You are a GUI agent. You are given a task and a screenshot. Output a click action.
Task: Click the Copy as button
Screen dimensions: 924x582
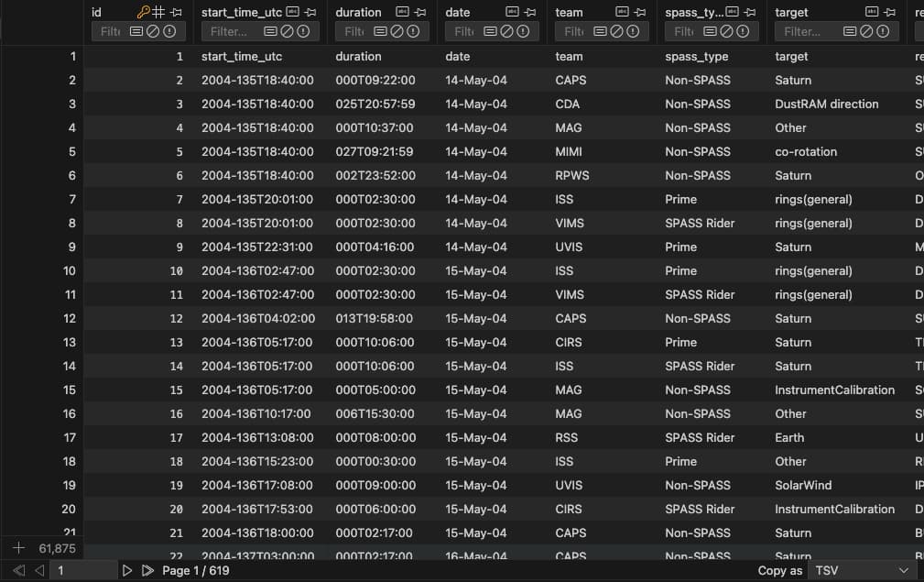(x=779, y=570)
